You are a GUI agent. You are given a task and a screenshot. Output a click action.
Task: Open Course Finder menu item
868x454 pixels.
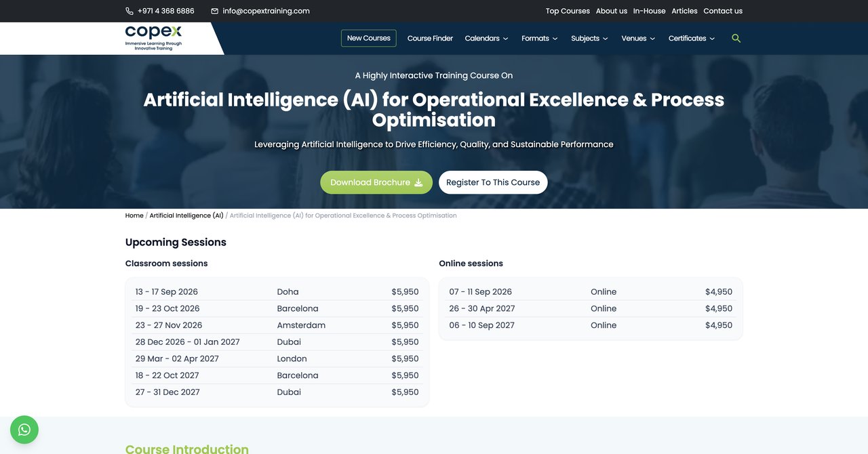coord(430,39)
